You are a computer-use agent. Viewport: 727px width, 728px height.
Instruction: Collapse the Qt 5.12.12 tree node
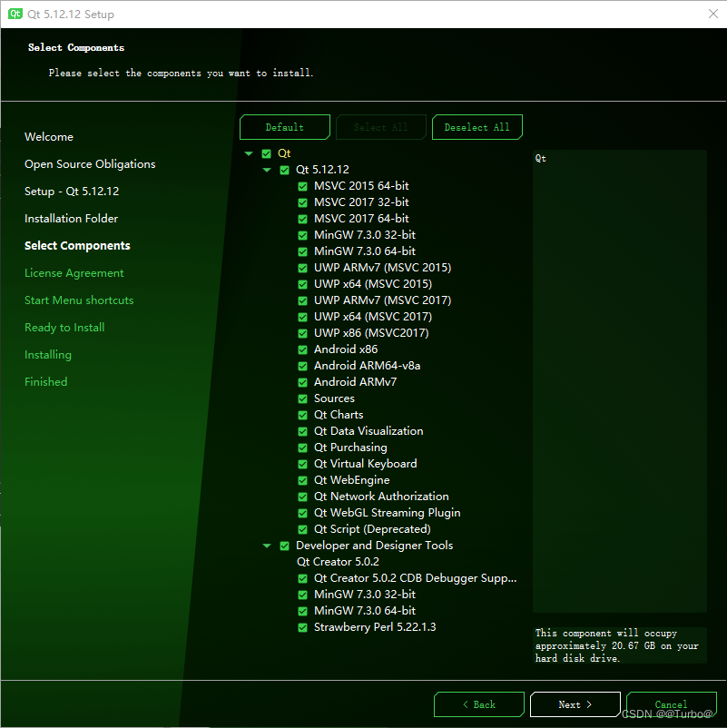point(267,170)
